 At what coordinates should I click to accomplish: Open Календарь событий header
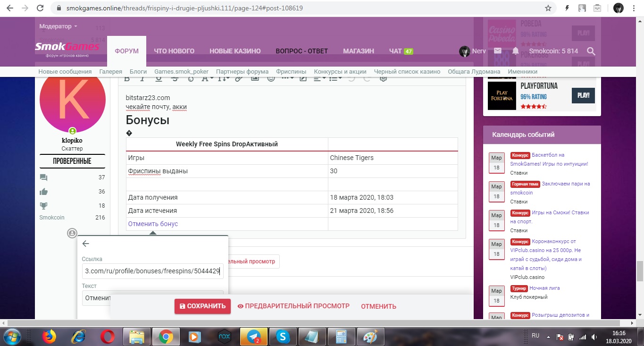pos(523,135)
